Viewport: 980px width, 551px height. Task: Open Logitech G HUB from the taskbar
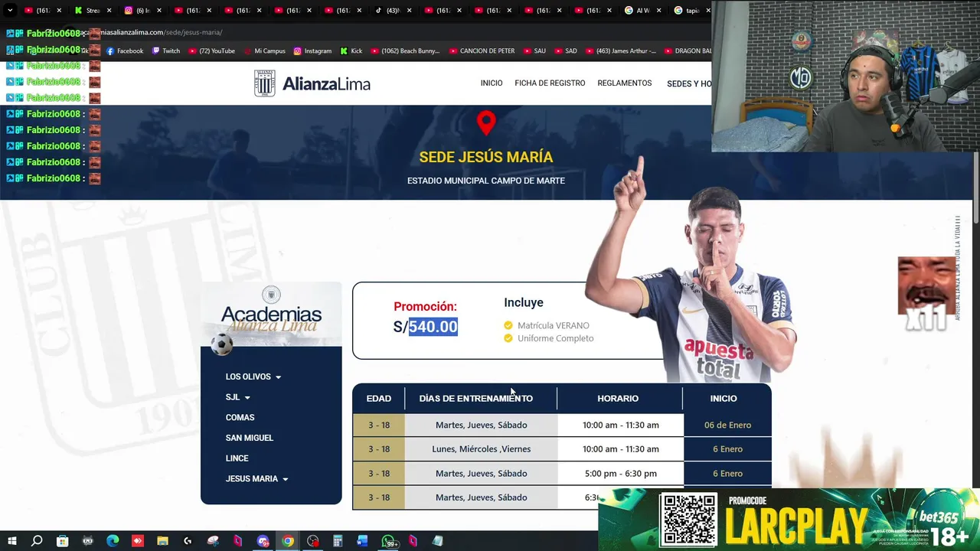(x=188, y=541)
